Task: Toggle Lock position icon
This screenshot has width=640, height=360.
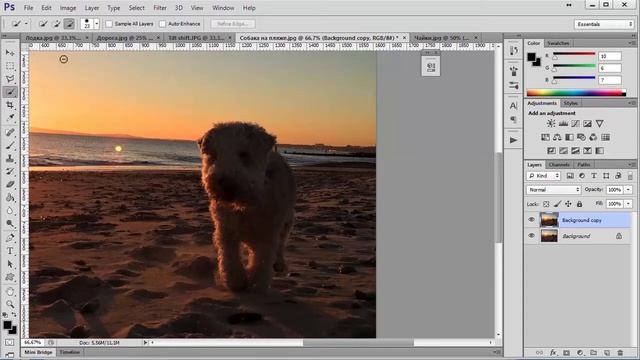Action: pos(568,204)
